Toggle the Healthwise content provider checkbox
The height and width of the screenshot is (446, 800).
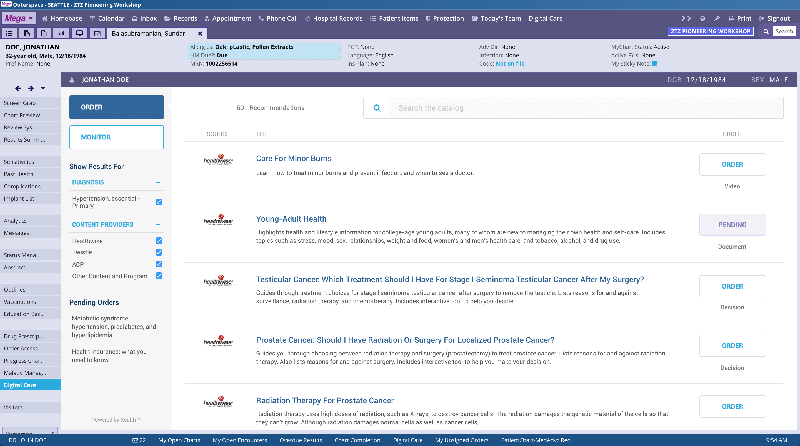click(x=159, y=240)
